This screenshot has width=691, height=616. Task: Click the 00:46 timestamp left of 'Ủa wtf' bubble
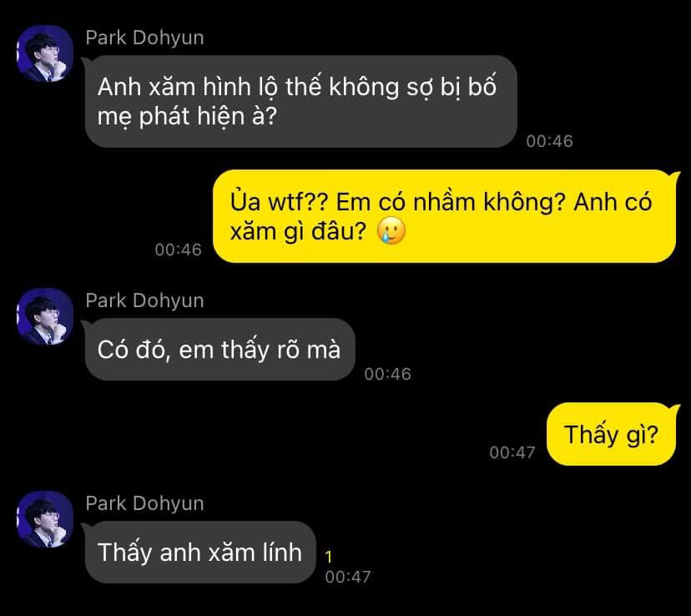point(178,250)
